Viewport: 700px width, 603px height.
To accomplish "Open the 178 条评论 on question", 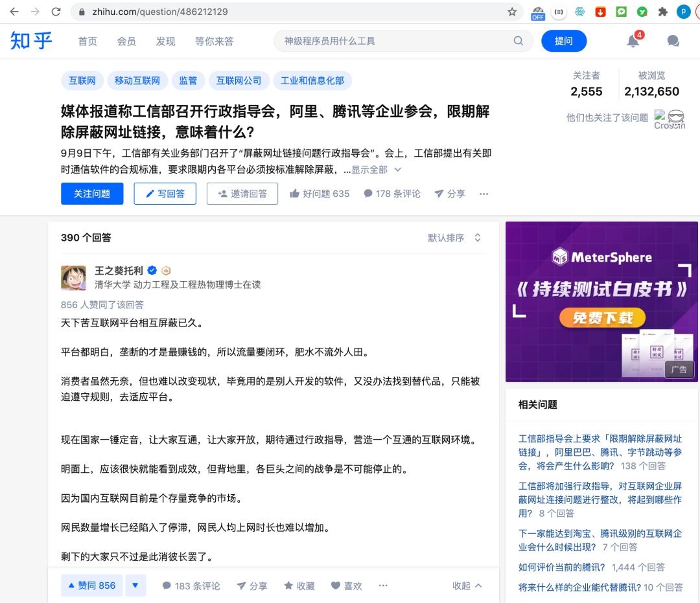I will (x=392, y=194).
